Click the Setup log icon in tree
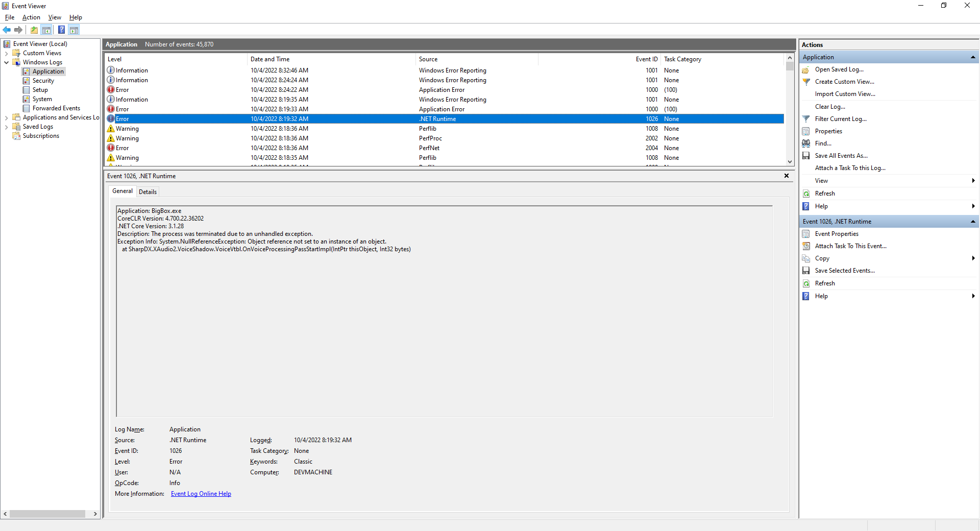980x531 pixels. (26, 90)
